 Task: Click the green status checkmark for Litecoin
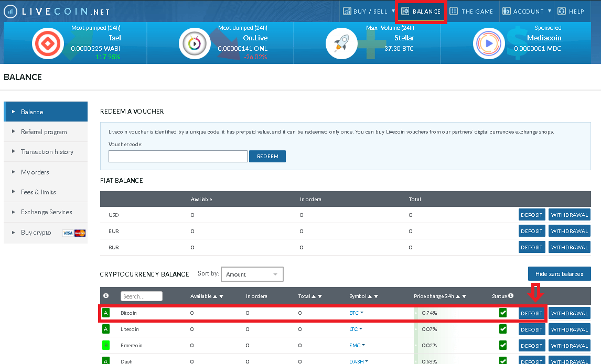[x=503, y=329]
